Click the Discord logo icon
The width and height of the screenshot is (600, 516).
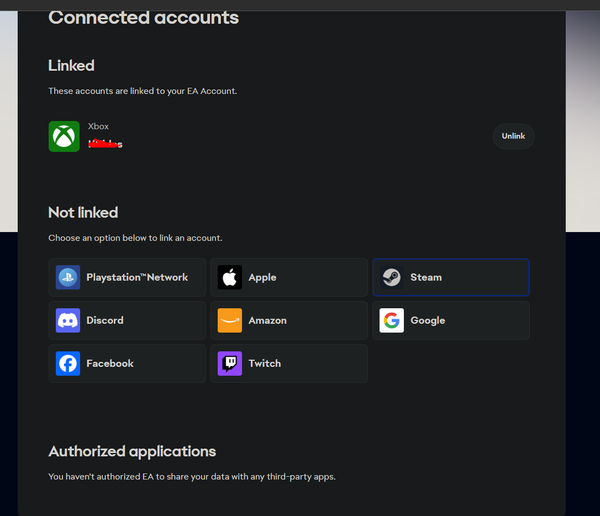(x=68, y=320)
